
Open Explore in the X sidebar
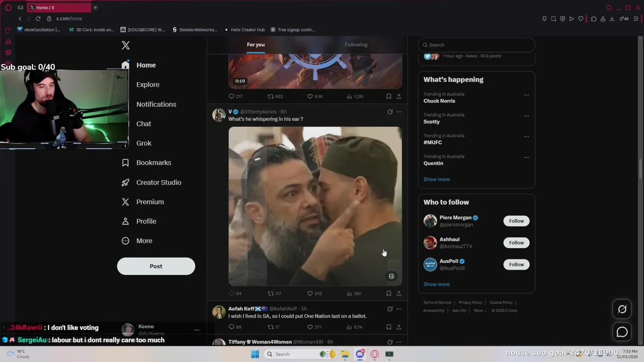(x=148, y=84)
